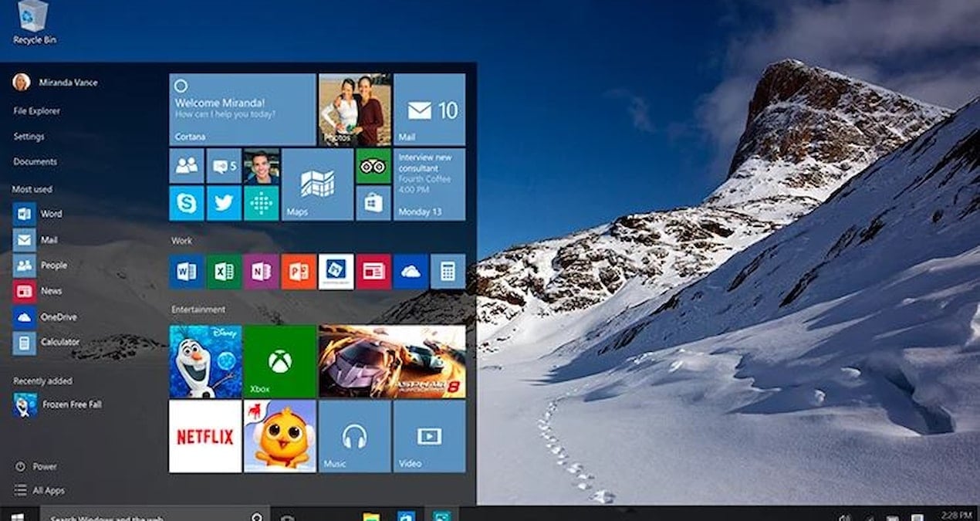Open the PowerPoint tile
Screen dimensions: 980x521
[x=299, y=271]
